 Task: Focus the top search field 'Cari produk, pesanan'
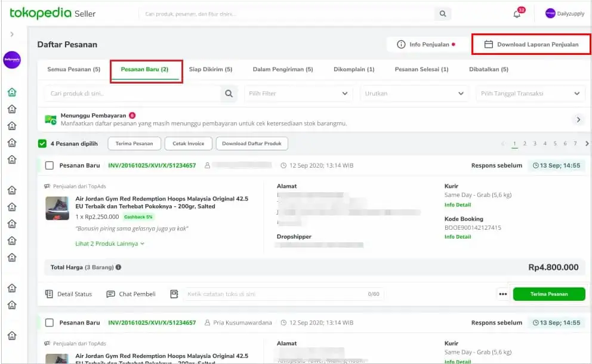[287, 14]
